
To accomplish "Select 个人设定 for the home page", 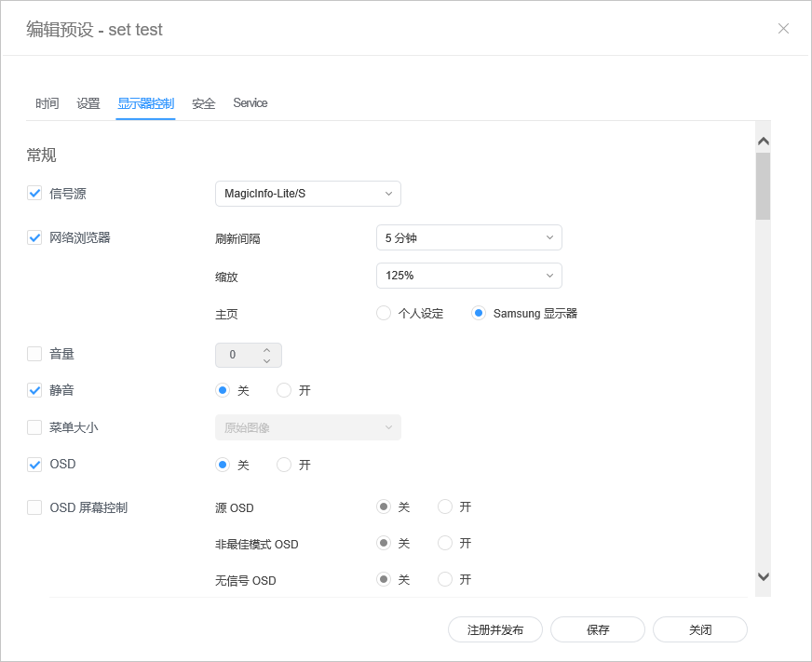I will pyautogui.click(x=384, y=313).
